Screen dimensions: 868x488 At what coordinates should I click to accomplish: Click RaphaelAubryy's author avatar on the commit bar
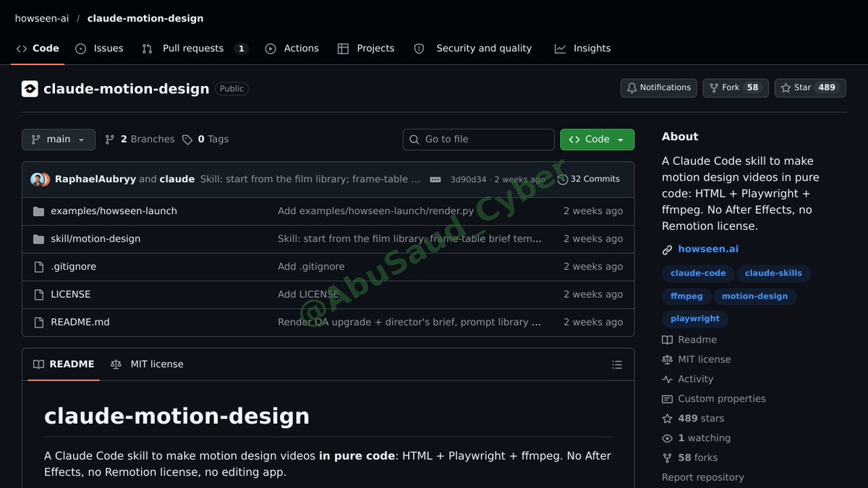36,179
